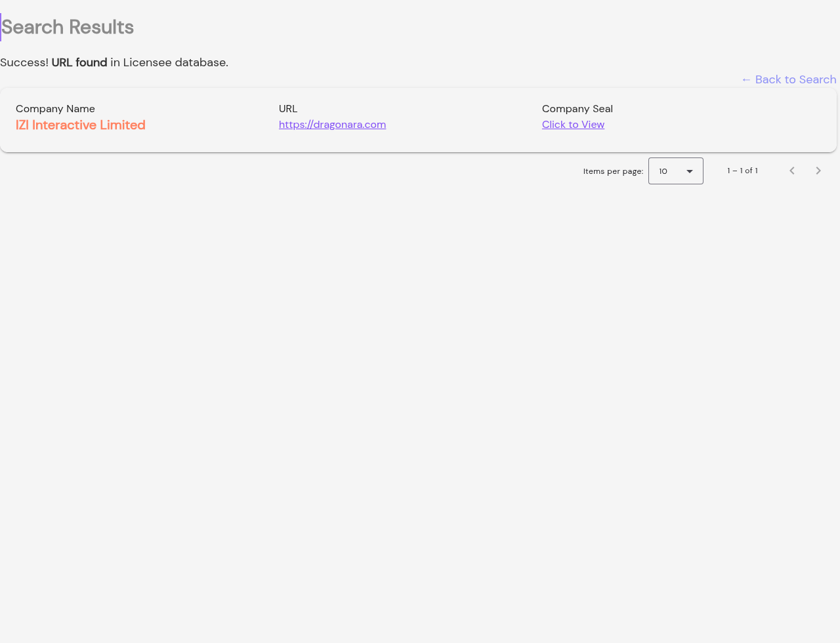Screen dimensions: 840x643
Task: Open the Items per page selector
Action: pyautogui.click(x=676, y=171)
